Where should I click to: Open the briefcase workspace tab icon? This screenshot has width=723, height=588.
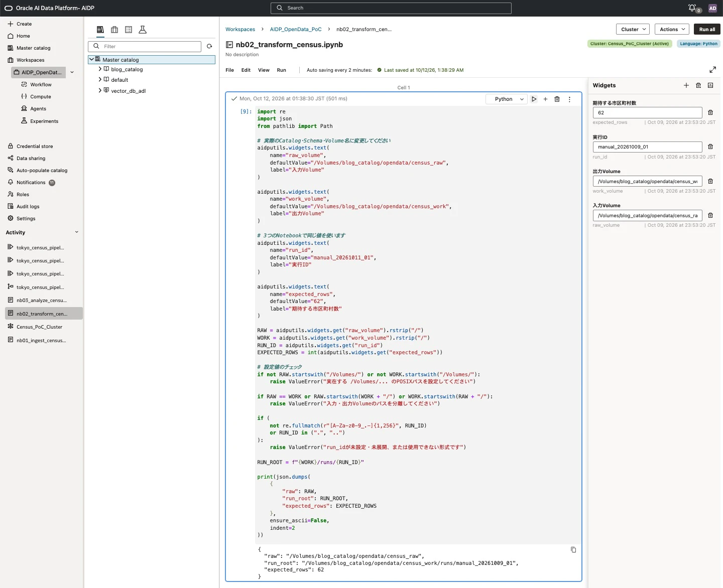pos(114,30)
